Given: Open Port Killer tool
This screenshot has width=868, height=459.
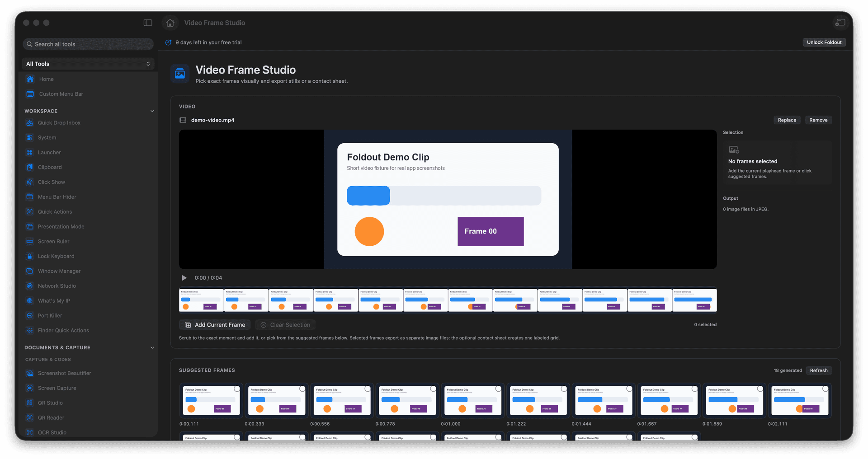Looking at the screenshot, I should (x=88, y=316).
